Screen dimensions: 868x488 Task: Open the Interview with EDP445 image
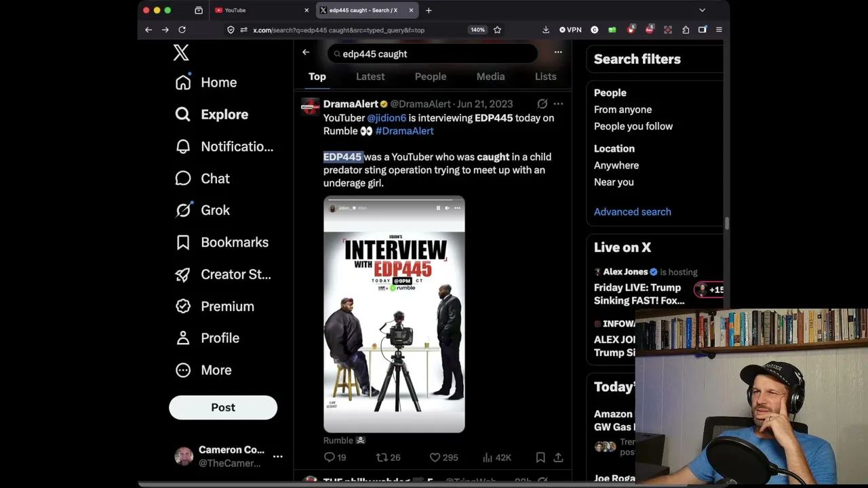click(394, 314)
